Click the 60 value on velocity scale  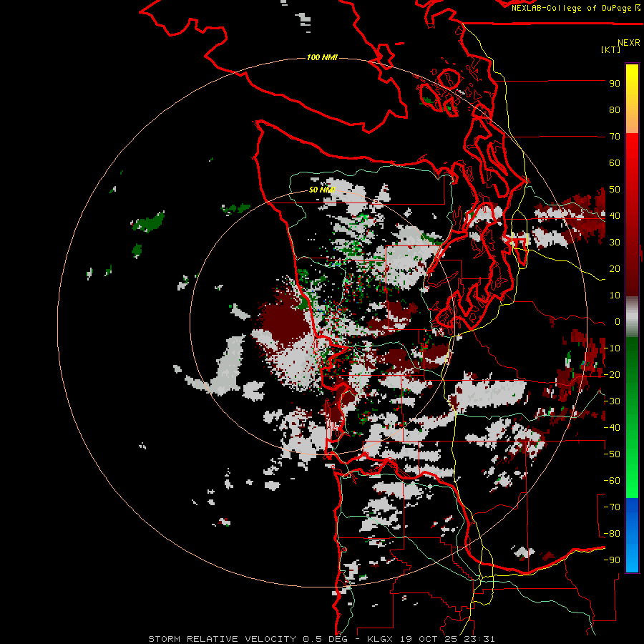coord(615,163)
